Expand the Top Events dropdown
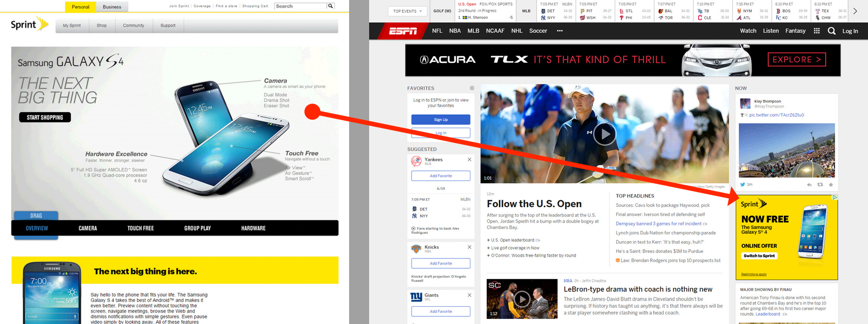Image resolution: width=868 pixels, height=324 pixels. pos(408,11)
